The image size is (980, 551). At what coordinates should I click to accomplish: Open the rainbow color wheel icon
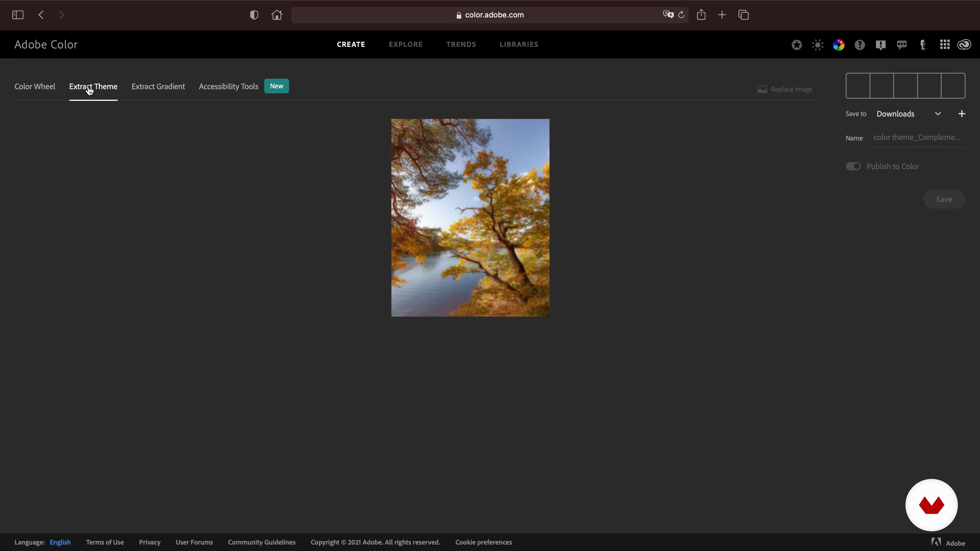(838, 45)
